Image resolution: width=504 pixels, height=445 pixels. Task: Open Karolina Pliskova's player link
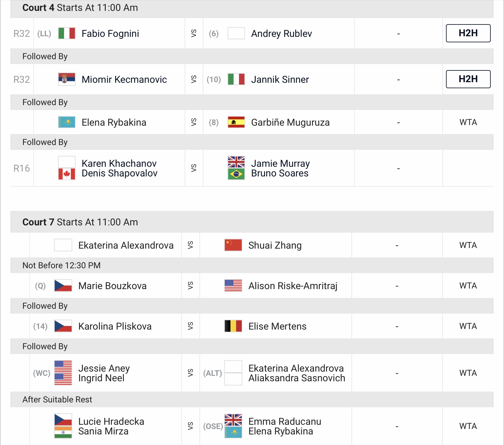(x=115, y=326)
